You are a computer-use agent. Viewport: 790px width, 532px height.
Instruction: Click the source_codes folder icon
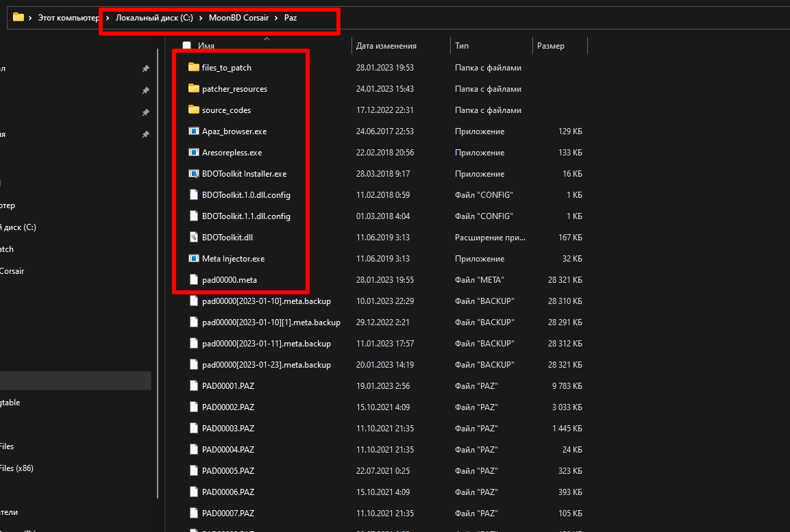[193, 110]
